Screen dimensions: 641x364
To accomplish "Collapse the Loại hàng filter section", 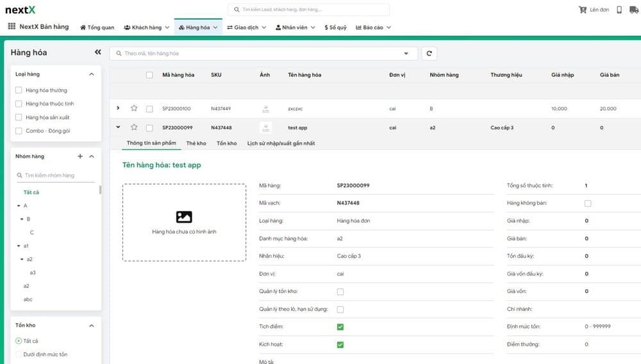I will (x=91, y=74).
